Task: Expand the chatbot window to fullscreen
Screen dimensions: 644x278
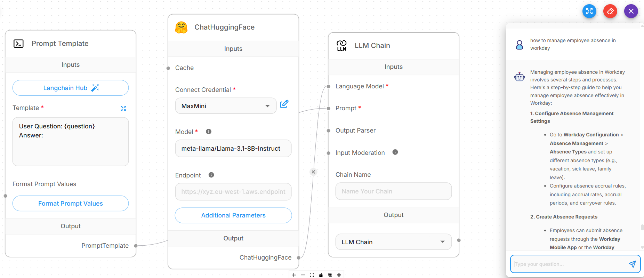Action: pos(589,11)
